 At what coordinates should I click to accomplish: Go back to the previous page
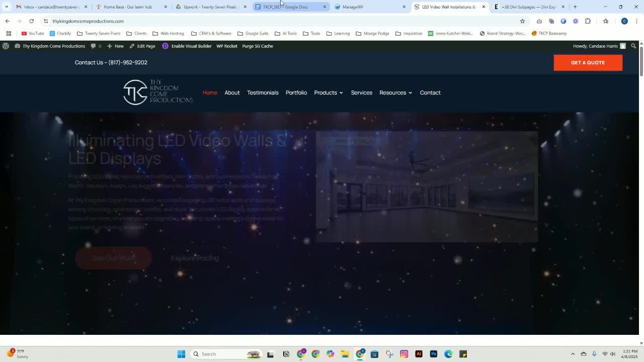point(7,21)
